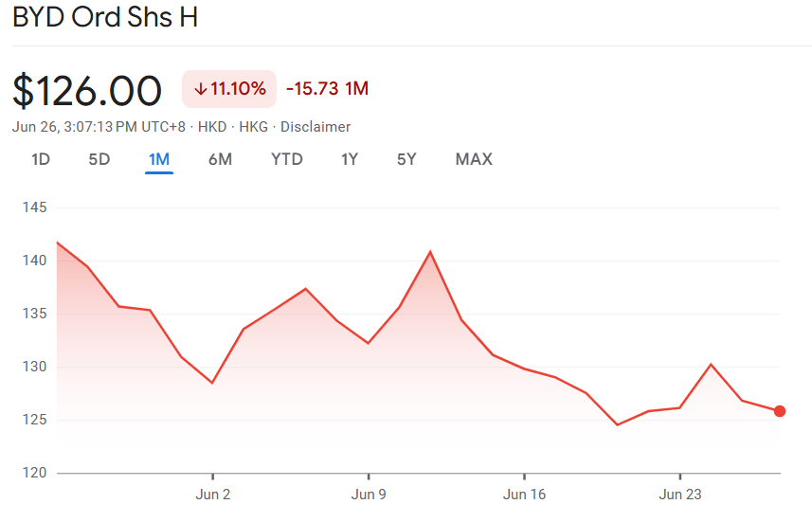
Task: Select the MAX time range
Action: pyautogui.click(x=474, y=159)
